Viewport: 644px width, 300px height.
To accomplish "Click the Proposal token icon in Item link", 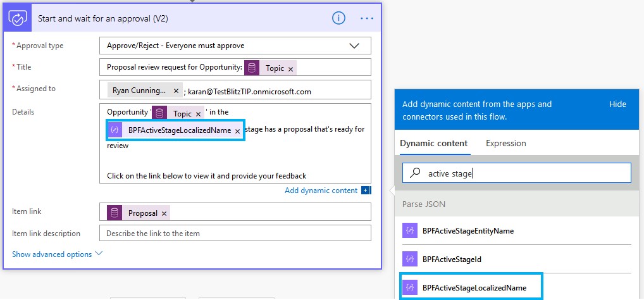I will [115, 213].
